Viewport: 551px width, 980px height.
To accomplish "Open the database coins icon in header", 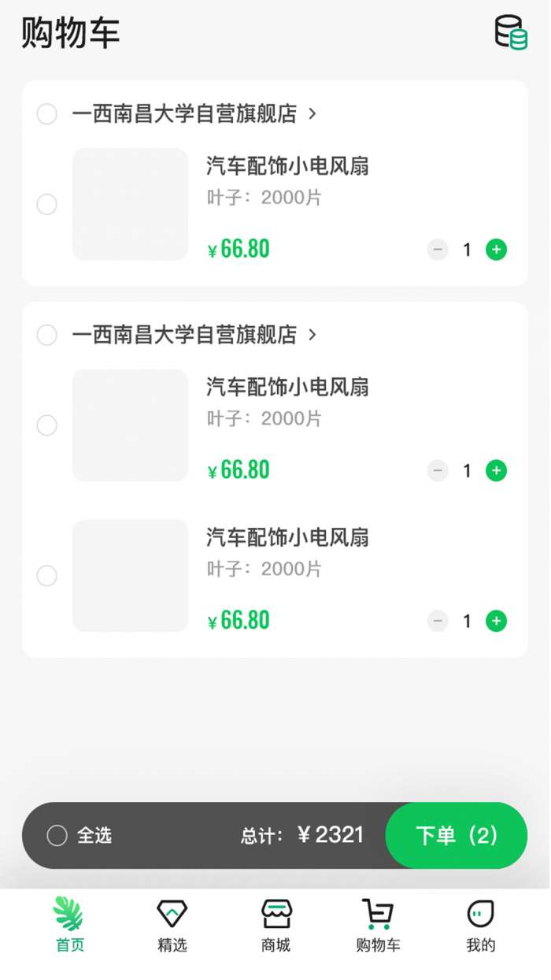I will pyautogui.click(x=511, y=33).
